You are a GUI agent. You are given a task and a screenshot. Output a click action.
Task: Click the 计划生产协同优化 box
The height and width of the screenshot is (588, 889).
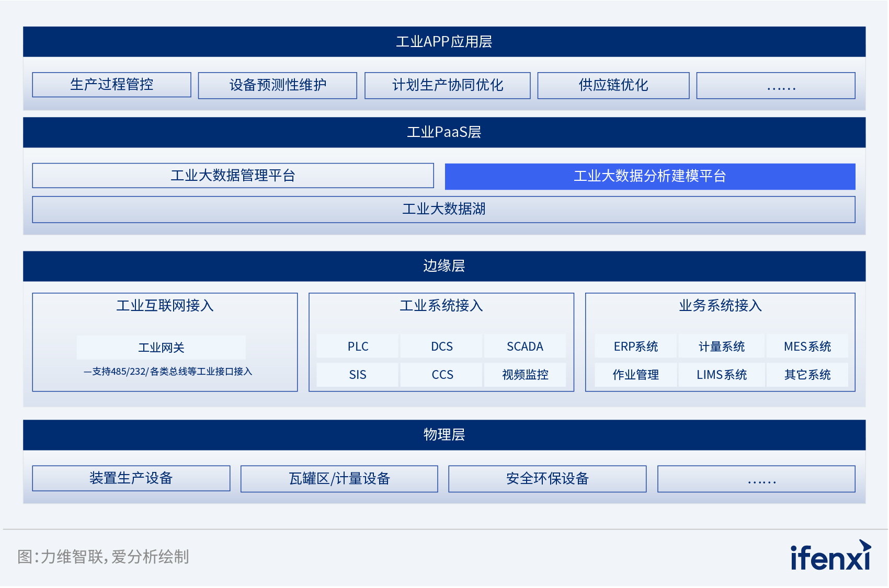point(448,85)
